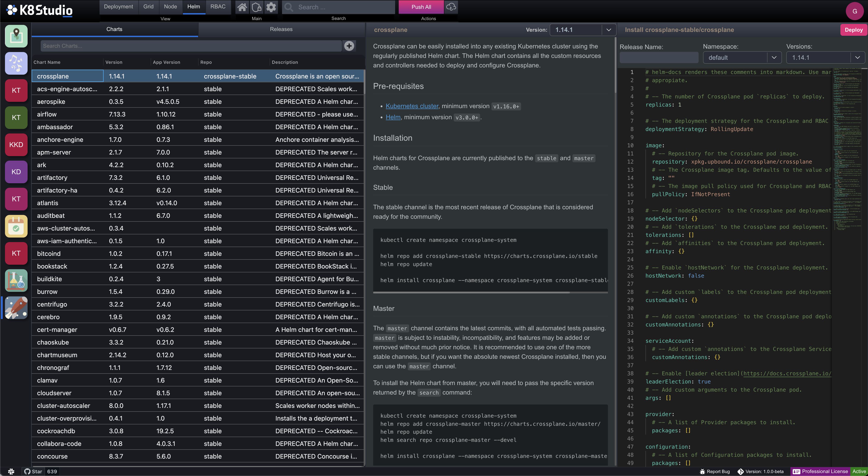
Task: Click the magnifier icon in the top search bar
Action: point(289,7)
